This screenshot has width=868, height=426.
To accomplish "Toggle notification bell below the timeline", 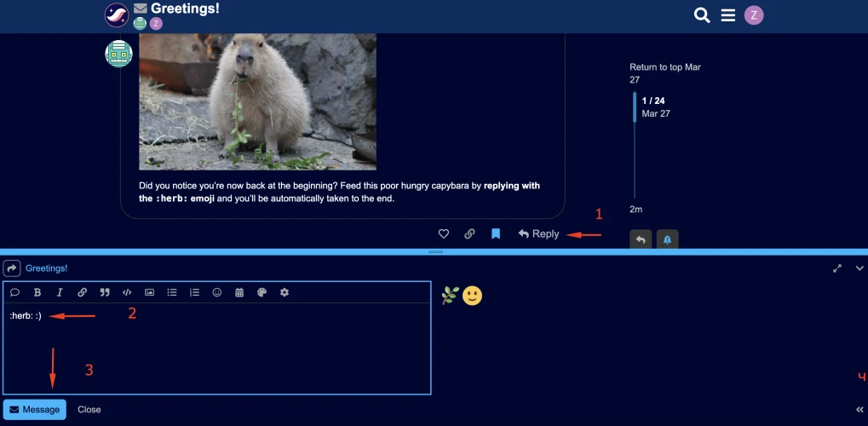I will tap(668, 239).
